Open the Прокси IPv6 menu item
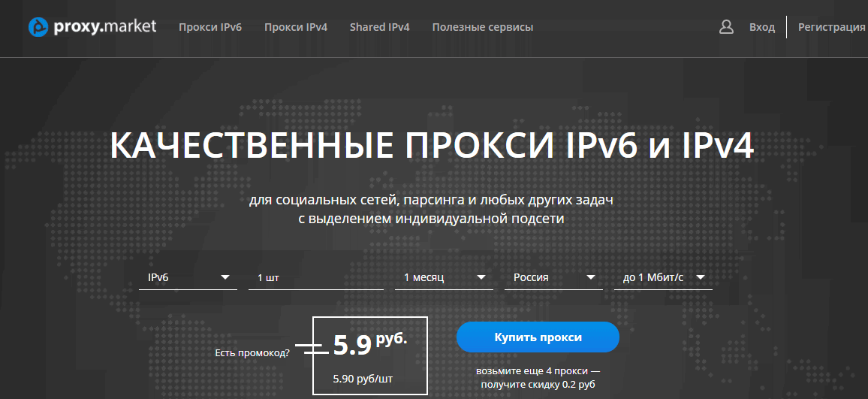 tap(210, 27)
